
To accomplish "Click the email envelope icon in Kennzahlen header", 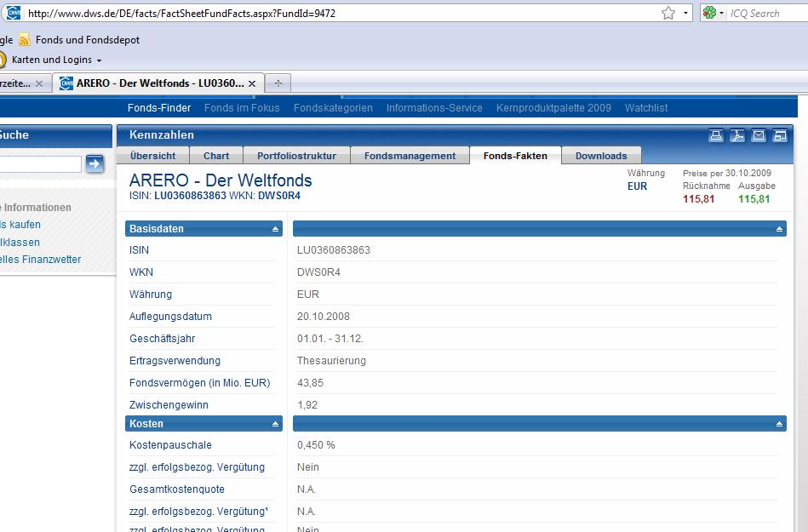I will pos(759,135).
